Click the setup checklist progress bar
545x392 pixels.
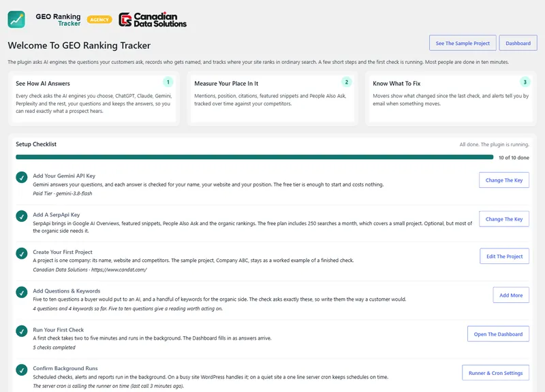click(254, 157)
